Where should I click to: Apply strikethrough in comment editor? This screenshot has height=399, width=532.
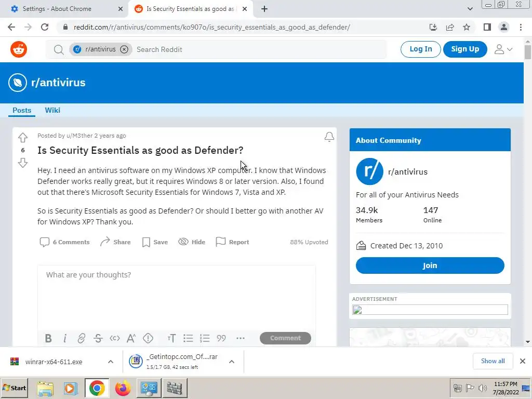[x=98, y=338]
